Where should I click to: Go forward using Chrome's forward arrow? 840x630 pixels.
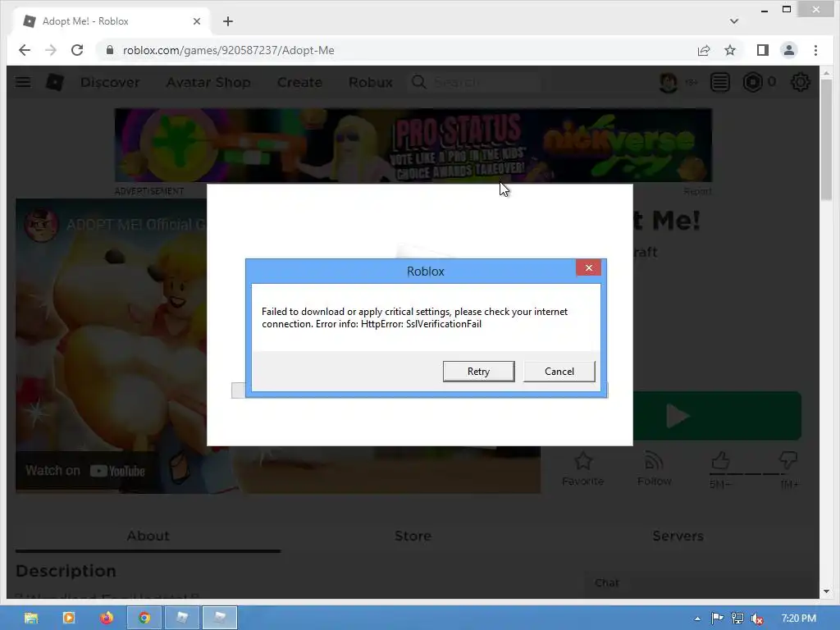[51, 50]
